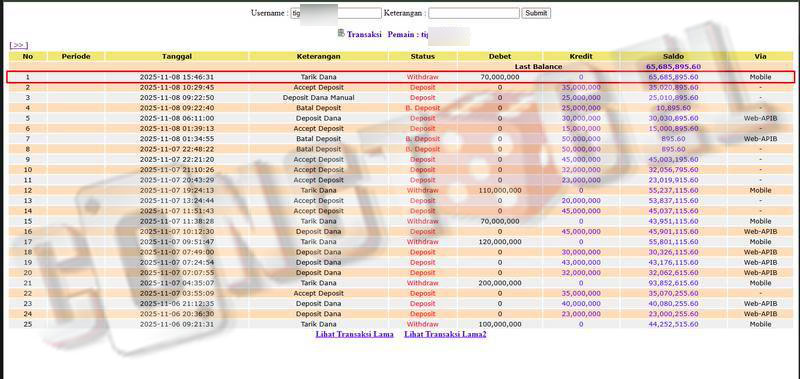Select the Last Balance 65,685,895.60 value

[673, 67]
